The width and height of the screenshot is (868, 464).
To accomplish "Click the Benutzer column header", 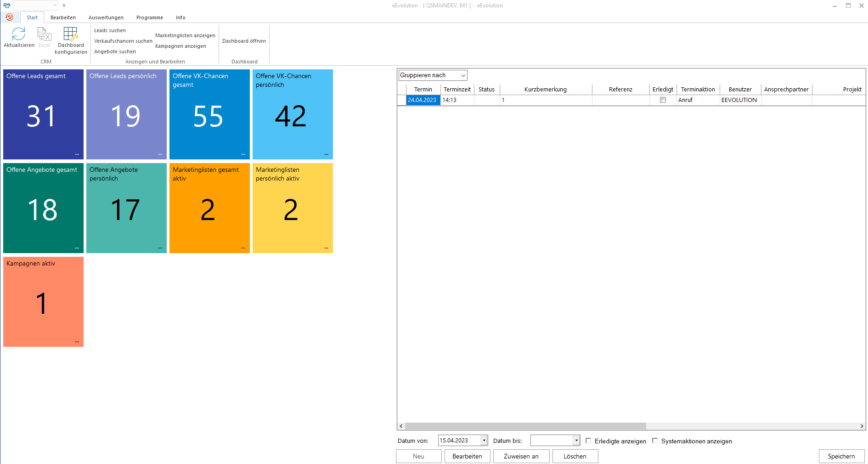I will 740,90.
